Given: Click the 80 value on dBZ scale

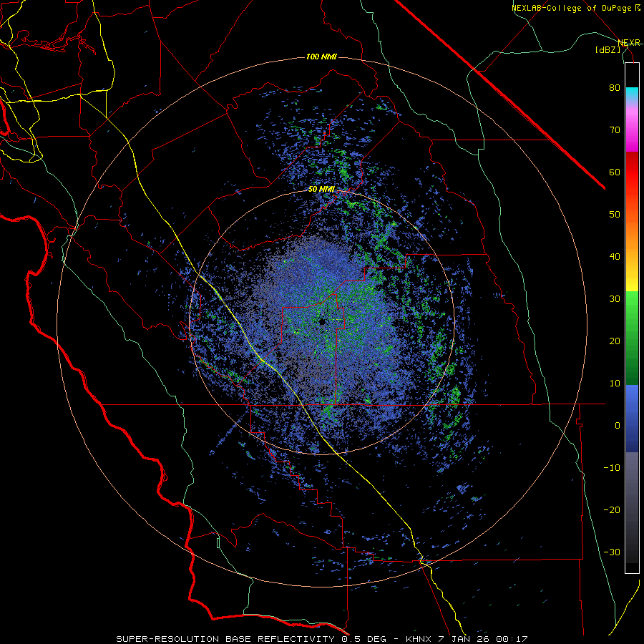Looking at the screenshot, I should coord(615,88).
